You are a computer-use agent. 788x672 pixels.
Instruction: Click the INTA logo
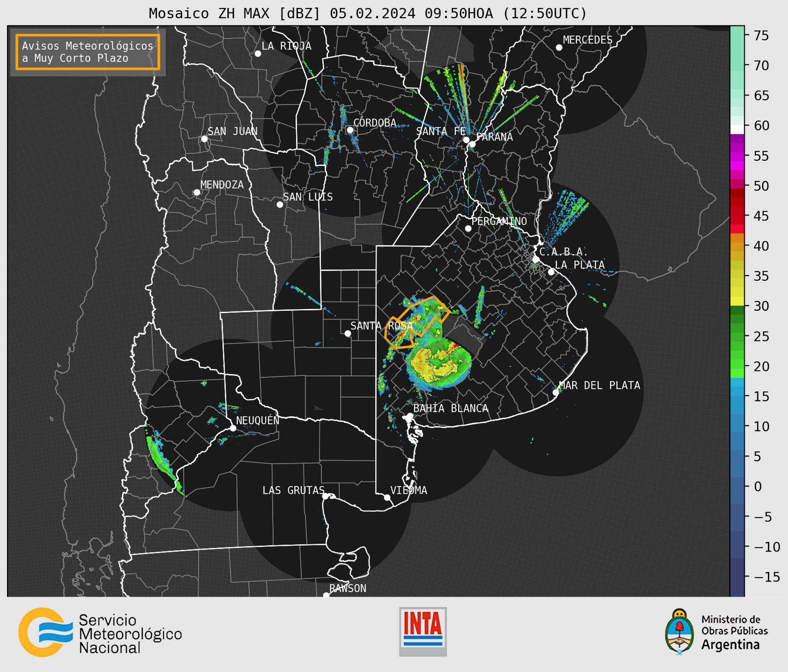423,631
